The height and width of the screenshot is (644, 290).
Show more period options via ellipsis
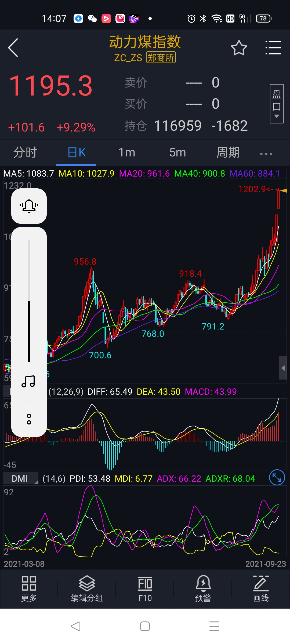click(266, 154)
